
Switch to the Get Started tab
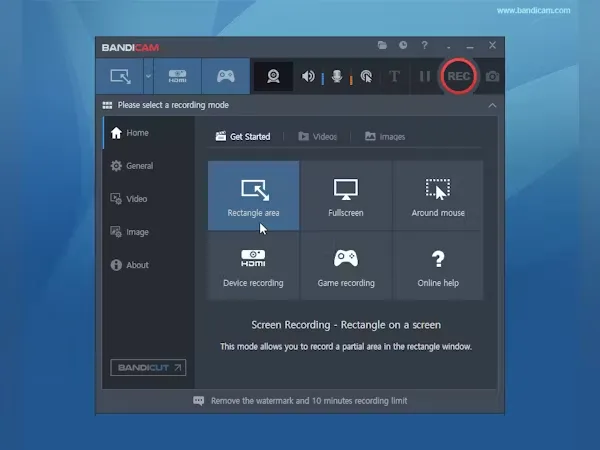pos(243,137)
